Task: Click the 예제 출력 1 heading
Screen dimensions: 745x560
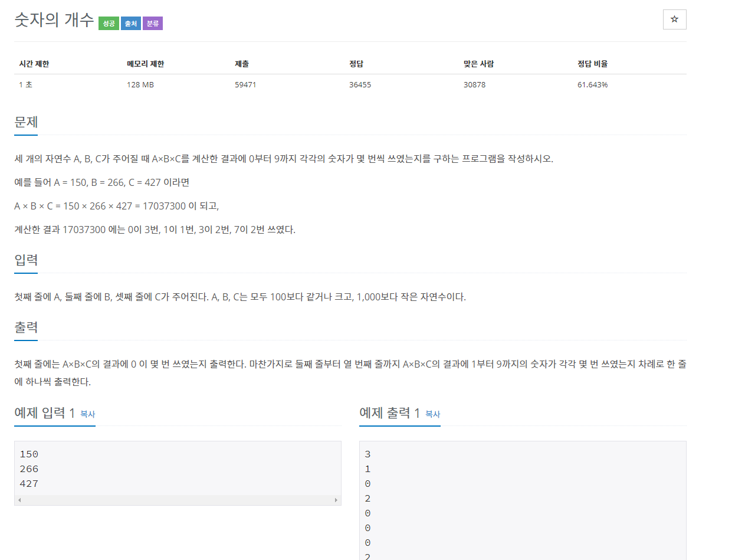Action: point(390,413)
